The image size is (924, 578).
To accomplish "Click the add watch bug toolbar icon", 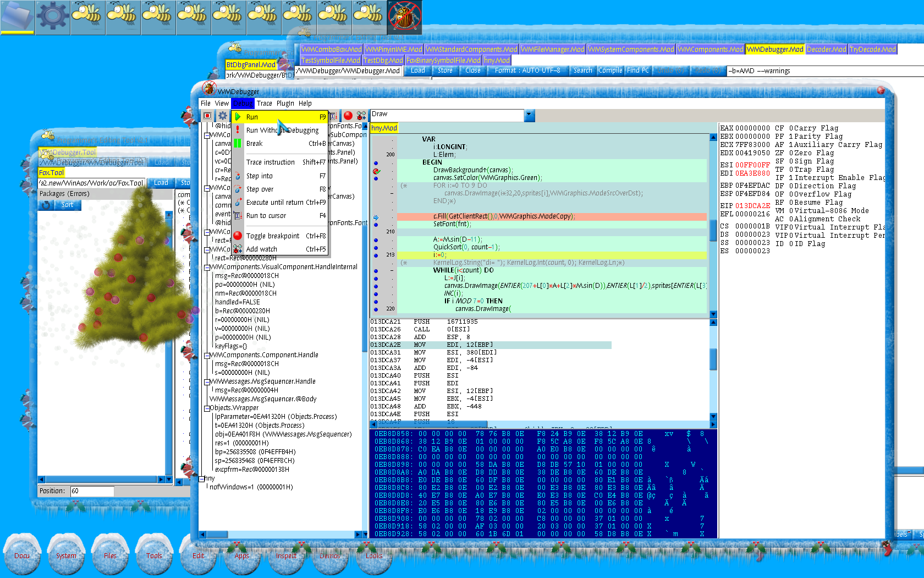I will [x=361, y=116].
